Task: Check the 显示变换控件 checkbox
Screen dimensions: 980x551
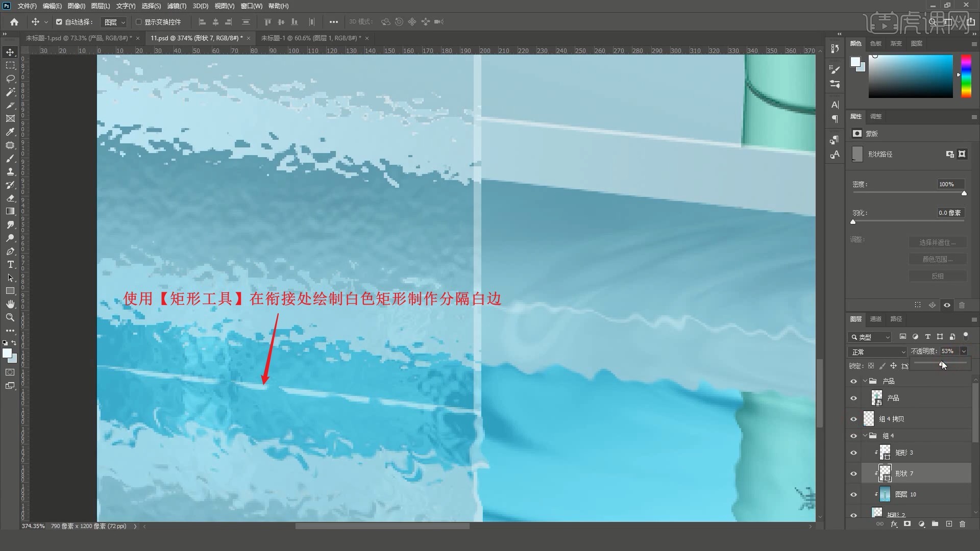Action: tap(138, 22)
